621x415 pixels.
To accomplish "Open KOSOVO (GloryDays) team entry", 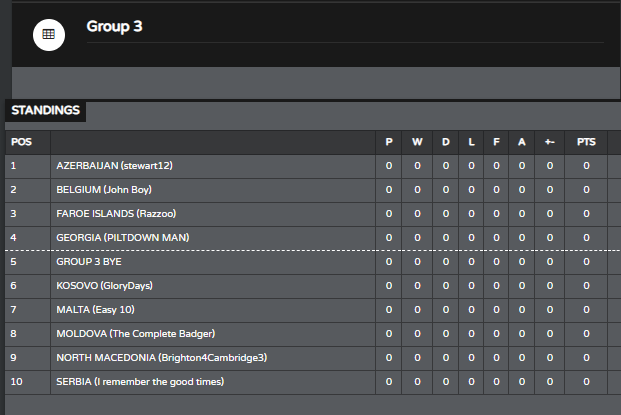I will click(x=105, y=286).
